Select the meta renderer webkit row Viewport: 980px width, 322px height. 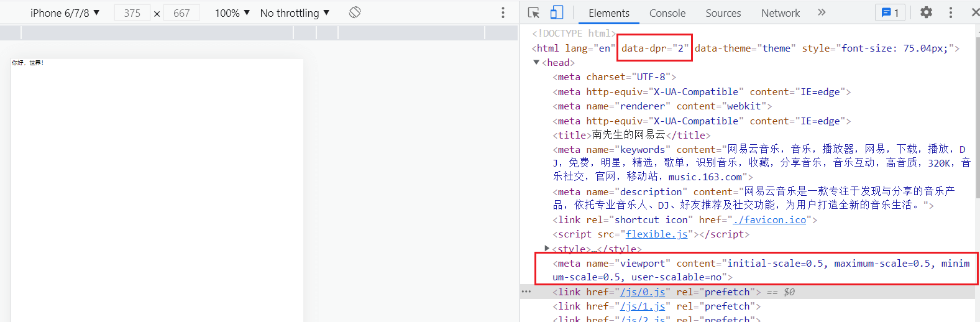pyautogui.click(x=662, y=106)
